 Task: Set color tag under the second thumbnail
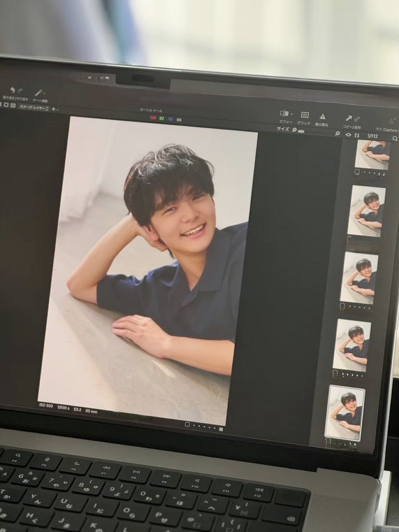349,240
